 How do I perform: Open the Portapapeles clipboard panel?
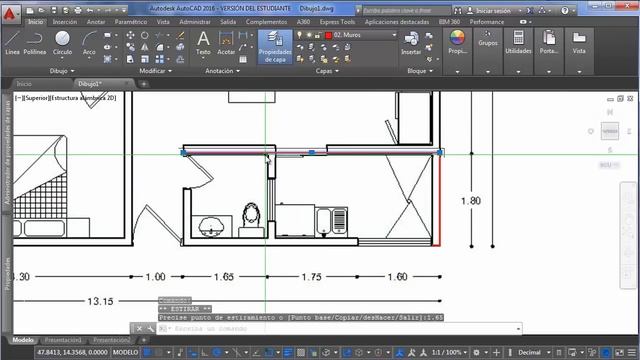(x=549, y=51)
